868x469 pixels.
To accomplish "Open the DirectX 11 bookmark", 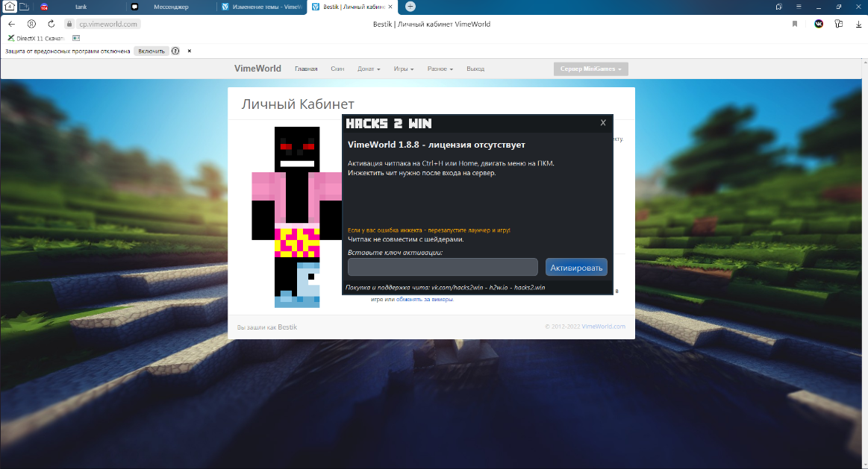I will pos(36,38).
